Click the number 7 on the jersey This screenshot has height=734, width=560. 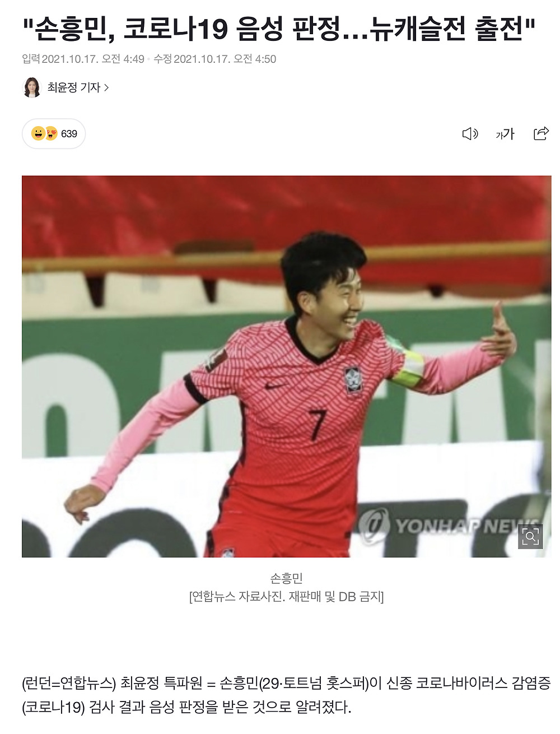(x=318, y=425)
